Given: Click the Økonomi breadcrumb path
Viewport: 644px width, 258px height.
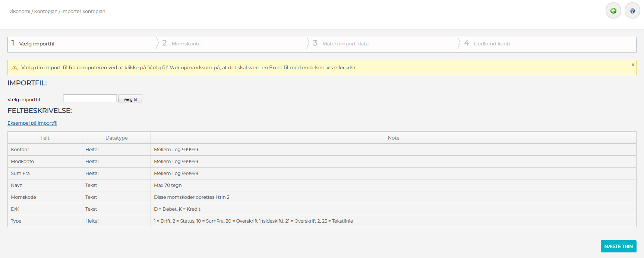Looking at the screenshot, I should [20, 12].
